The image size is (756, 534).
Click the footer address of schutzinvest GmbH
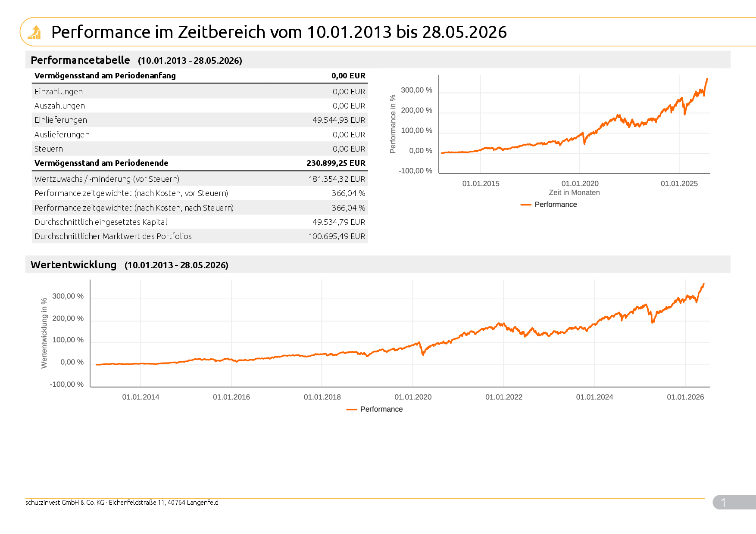pyautogui.click(x=122, y=503)
